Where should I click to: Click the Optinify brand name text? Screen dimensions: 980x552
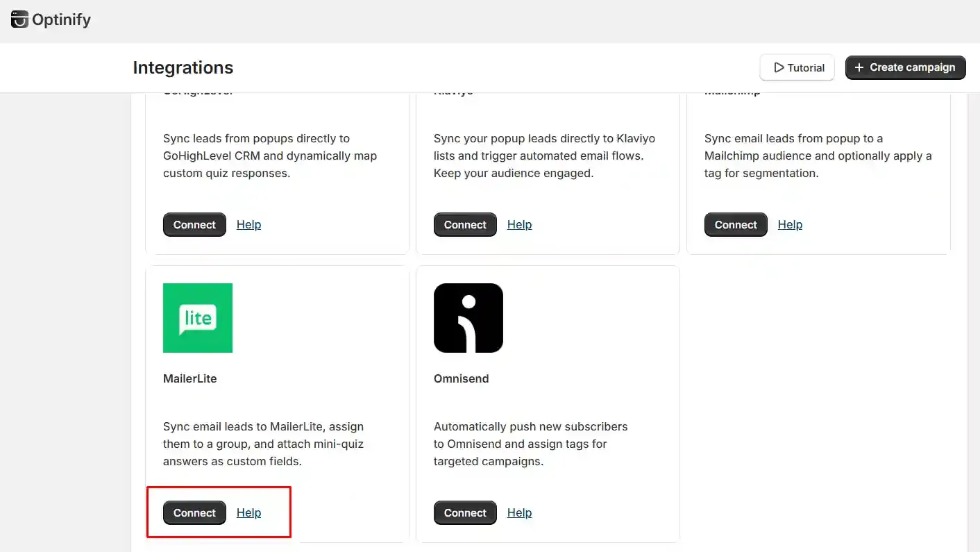pyautogui.click(x=61, y=19)
